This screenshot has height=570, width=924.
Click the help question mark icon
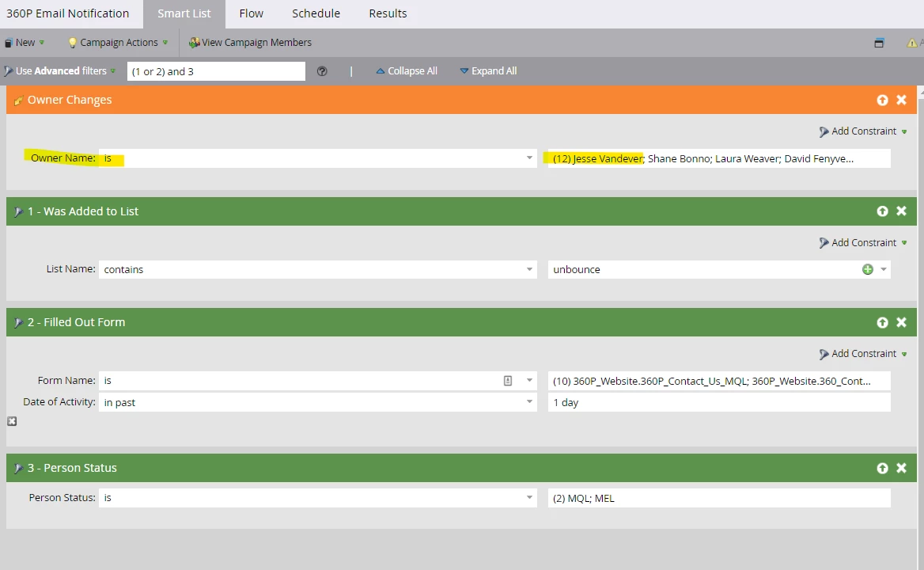[322, 71]
